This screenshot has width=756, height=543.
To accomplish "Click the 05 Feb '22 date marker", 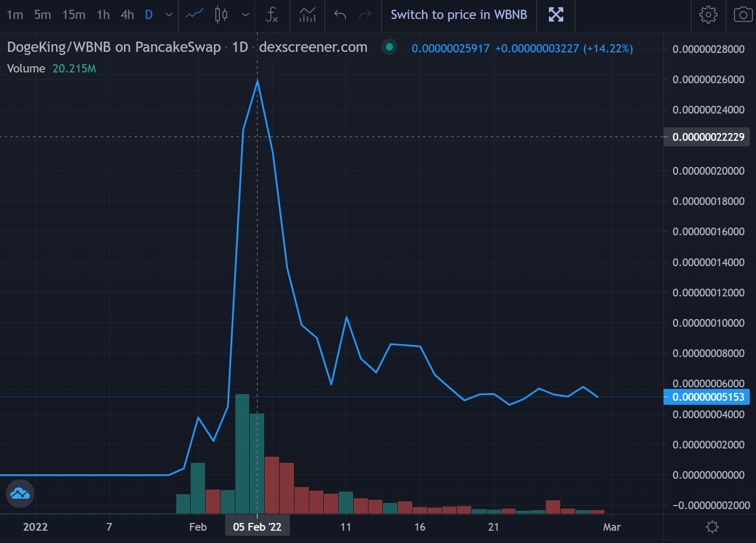I will point(257,527).
